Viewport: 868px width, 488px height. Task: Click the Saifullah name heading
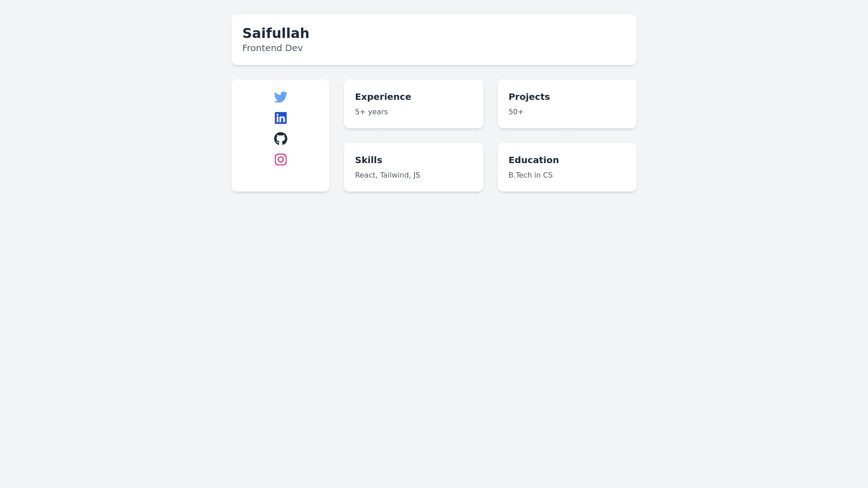275,33
